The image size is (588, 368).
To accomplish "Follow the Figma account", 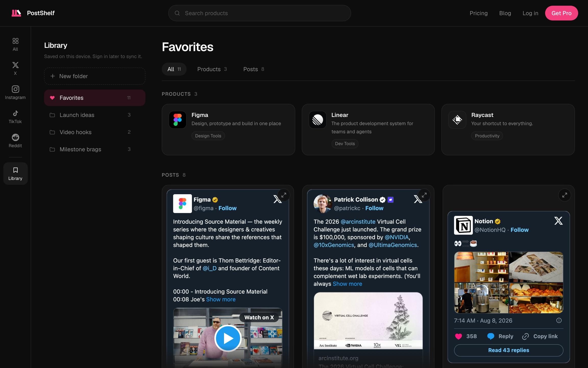I will click(x=227, y=208).
